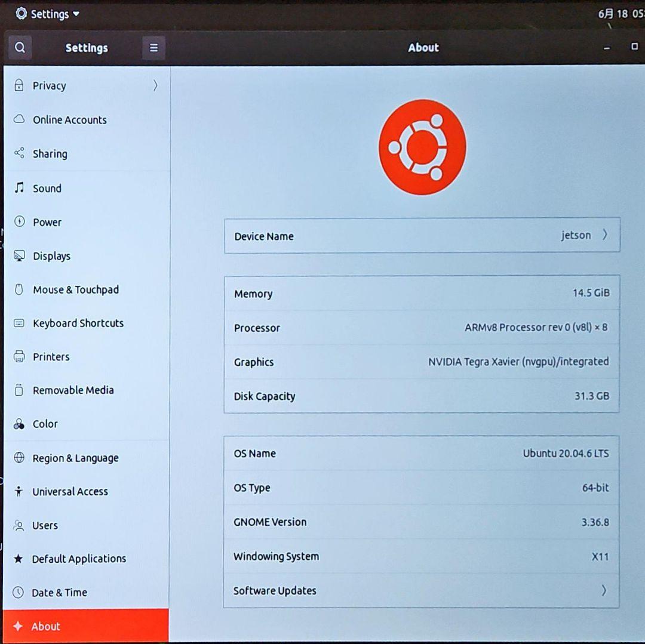Click the Ubuntu logo on About page
The height and width of the screenshot is (644, 645).
pos(422,147)
